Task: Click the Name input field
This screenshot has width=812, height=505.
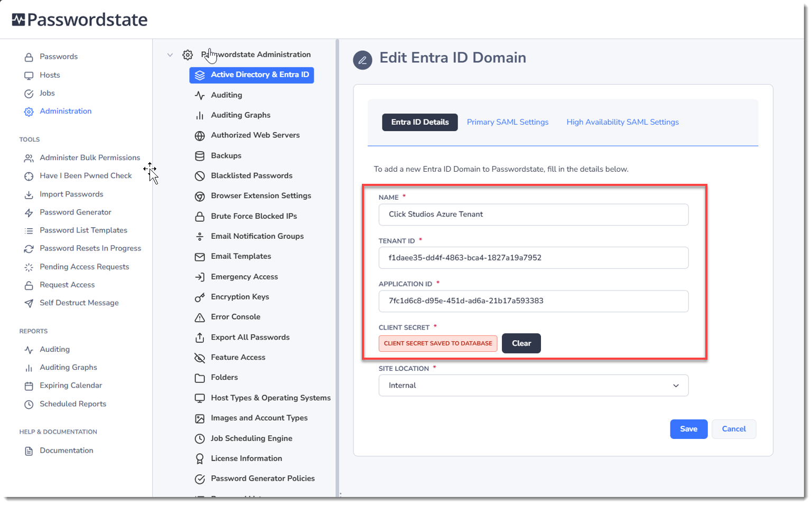Action: [x=534, y=214]
